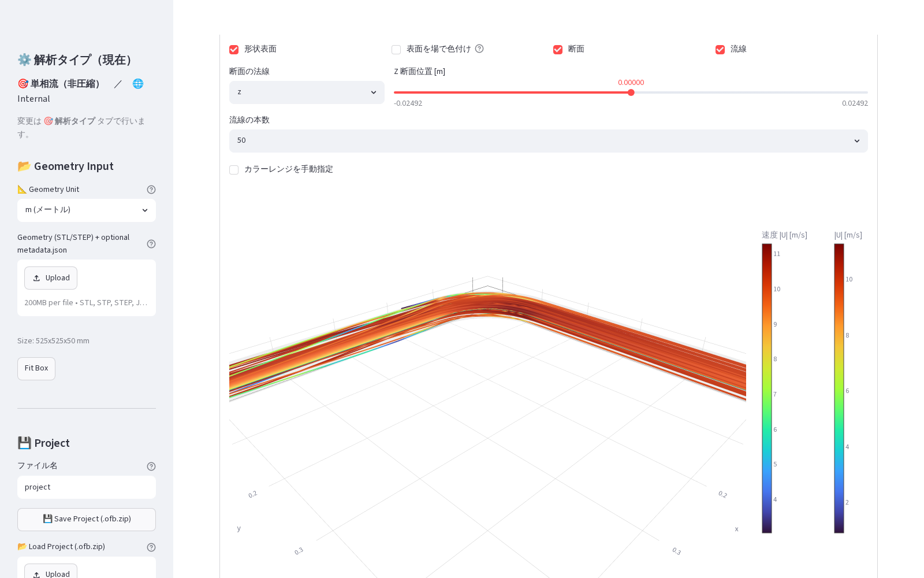Click Z 断面位置 slider handle
This screenshot has width=924, height=578.
click(631, 92)
